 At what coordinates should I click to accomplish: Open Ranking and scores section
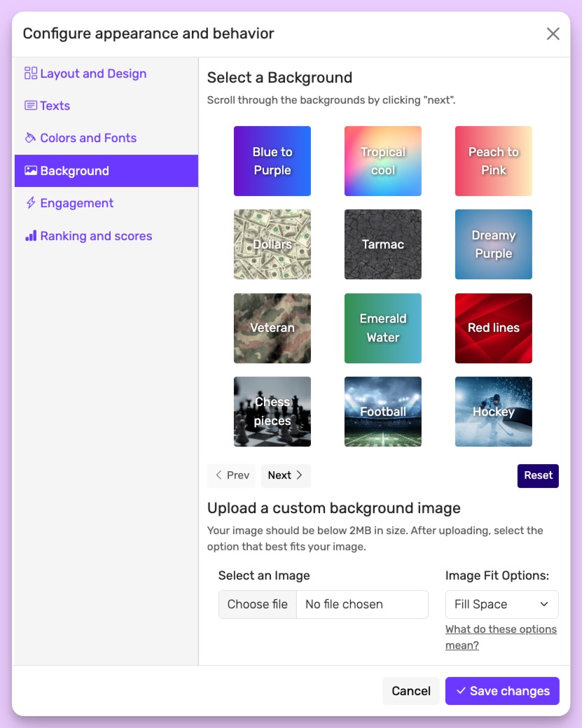coord(106,236)
